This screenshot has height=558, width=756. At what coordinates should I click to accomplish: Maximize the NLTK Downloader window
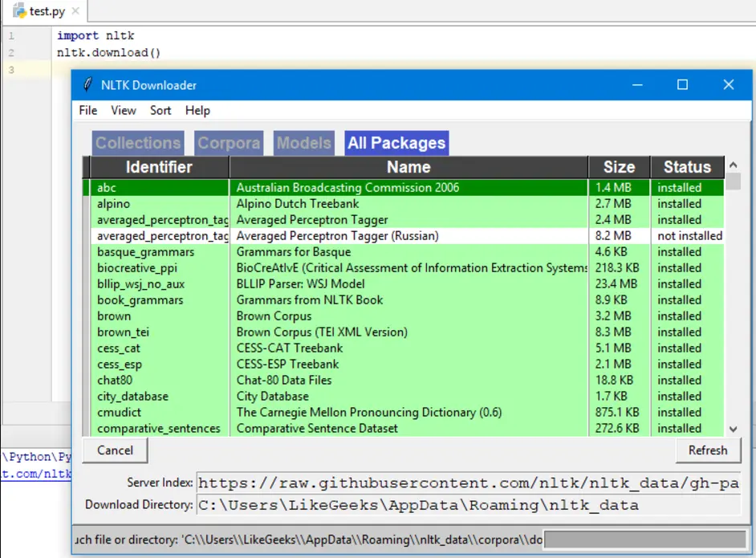[682, 85]
